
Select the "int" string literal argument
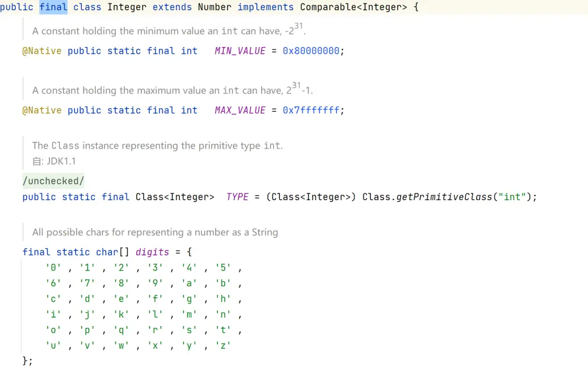(513, 197)
